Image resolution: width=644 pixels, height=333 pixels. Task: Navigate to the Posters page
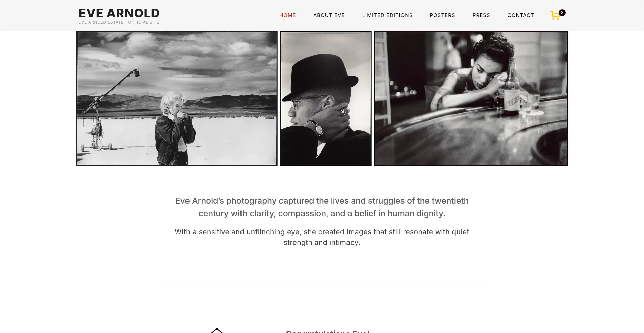click(x=442, y=15)
